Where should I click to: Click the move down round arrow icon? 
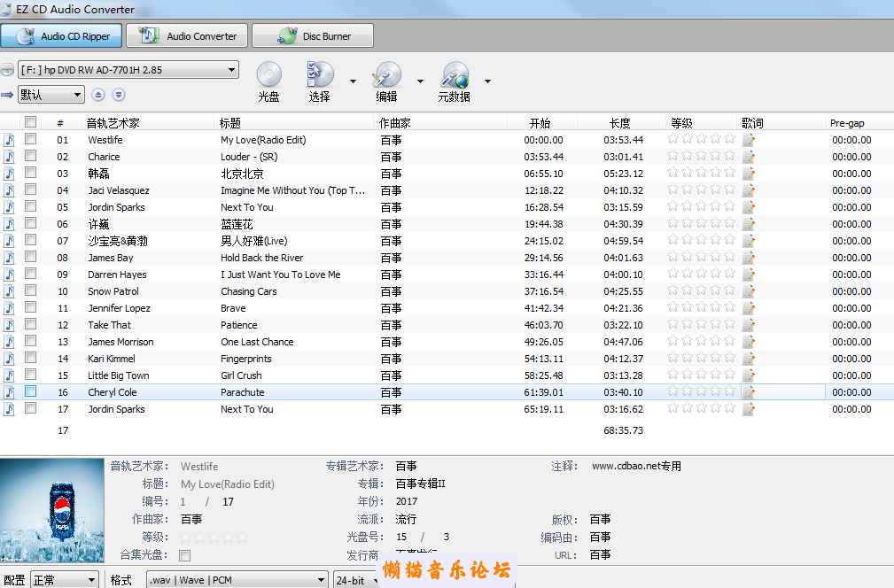(x=119, y=95)
